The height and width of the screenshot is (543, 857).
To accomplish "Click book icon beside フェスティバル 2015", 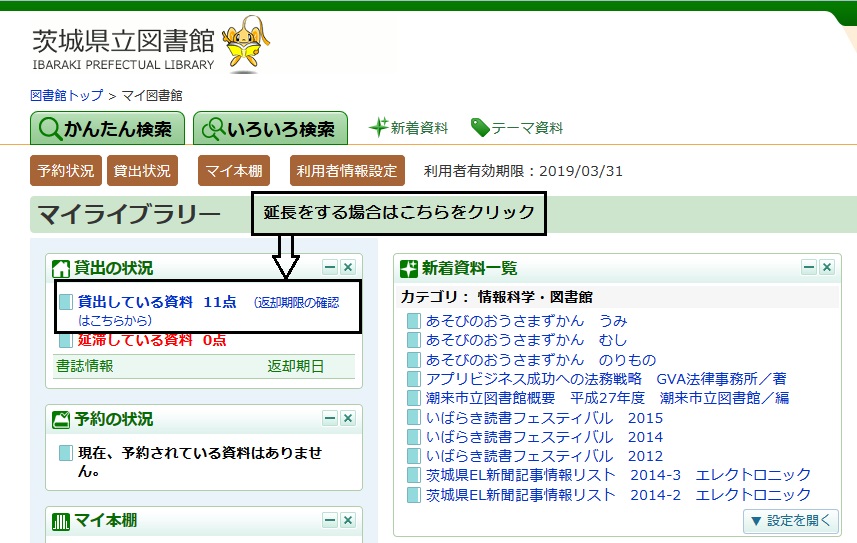I will point(414,418).
